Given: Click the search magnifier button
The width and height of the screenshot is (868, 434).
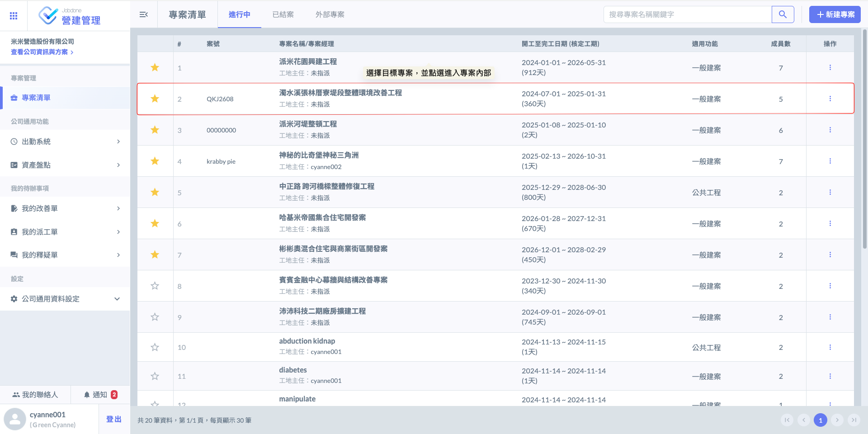Looking at the screenshot, I should pos(783,14).
